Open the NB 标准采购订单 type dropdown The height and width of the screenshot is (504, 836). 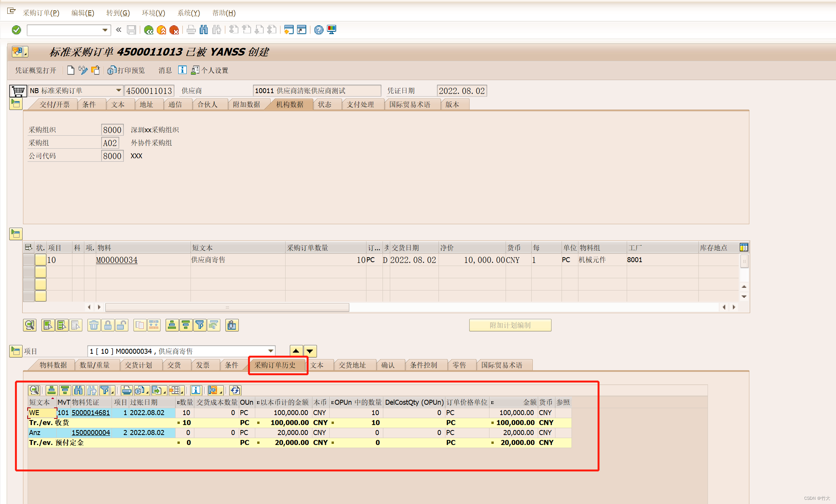point(118,90)
